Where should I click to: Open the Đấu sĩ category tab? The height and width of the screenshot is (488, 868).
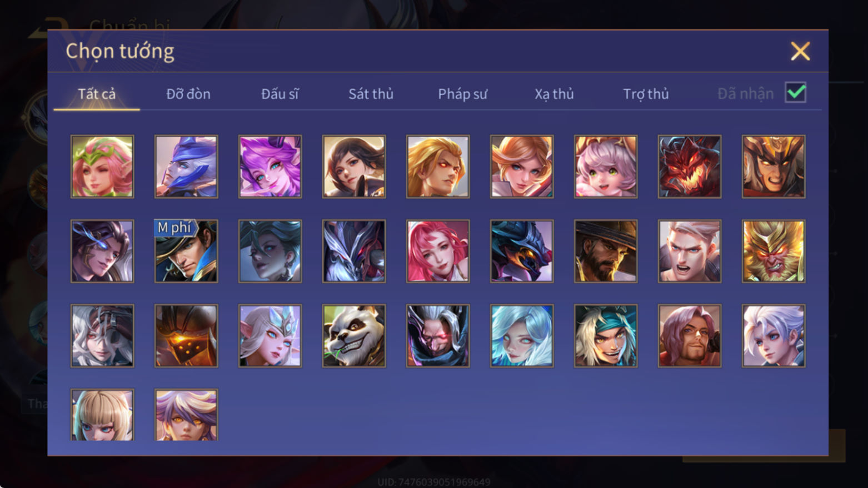[x=280, y=94]
